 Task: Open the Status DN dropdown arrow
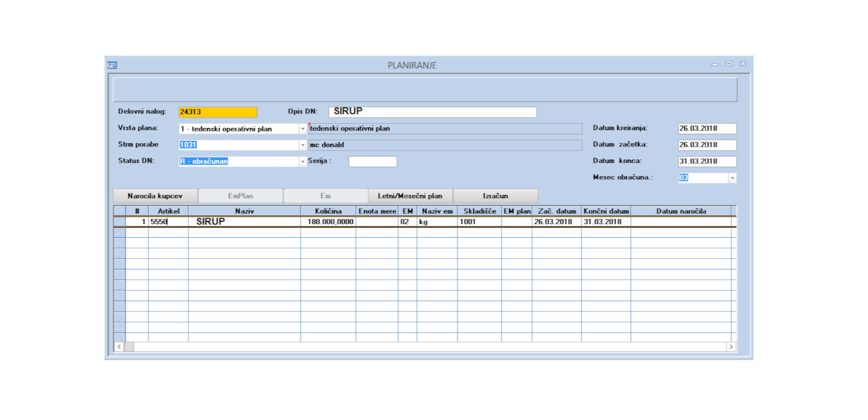pos(302,161)
